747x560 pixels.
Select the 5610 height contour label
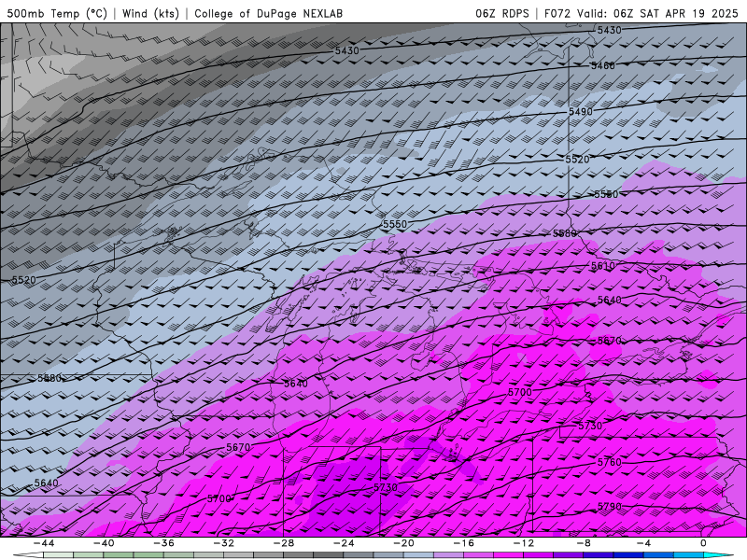pyautogui.click(x=602, y=266)
